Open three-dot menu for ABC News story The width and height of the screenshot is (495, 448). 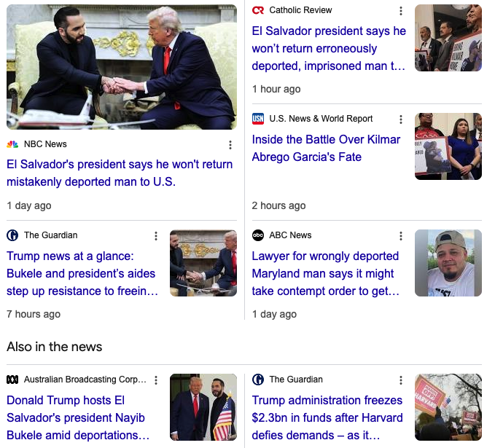pyautogui.click(x=401, y=236)
